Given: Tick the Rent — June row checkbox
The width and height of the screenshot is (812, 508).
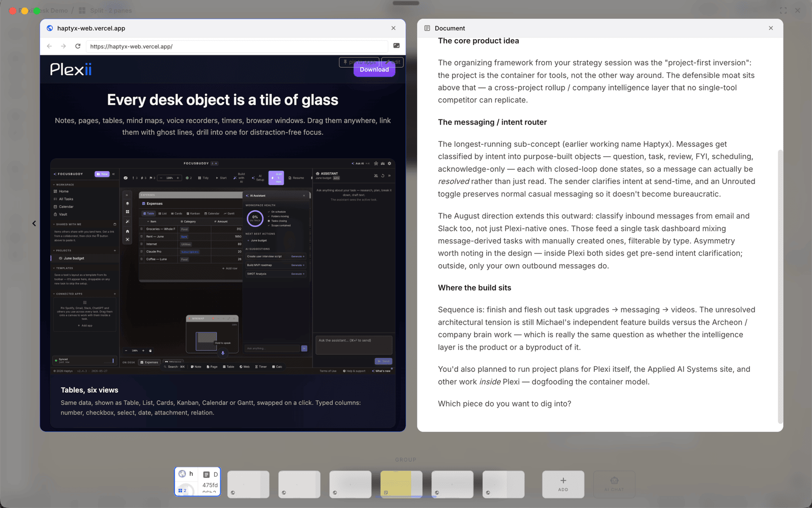Looking at the screenshot, I should point(142,237).
